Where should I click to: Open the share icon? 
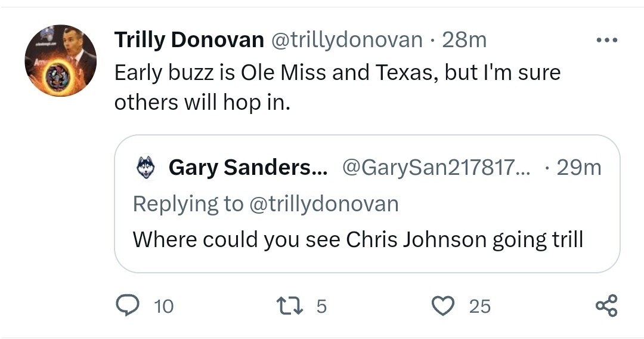point(606,306)
